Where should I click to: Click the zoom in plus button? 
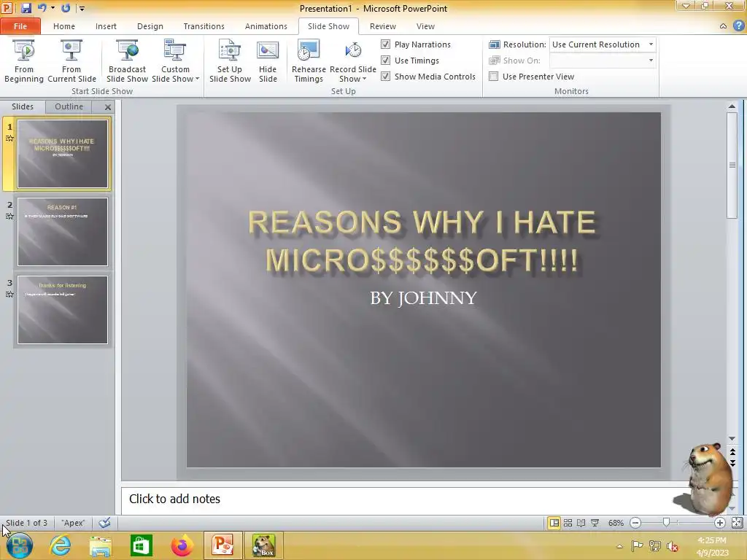point(719,523)
